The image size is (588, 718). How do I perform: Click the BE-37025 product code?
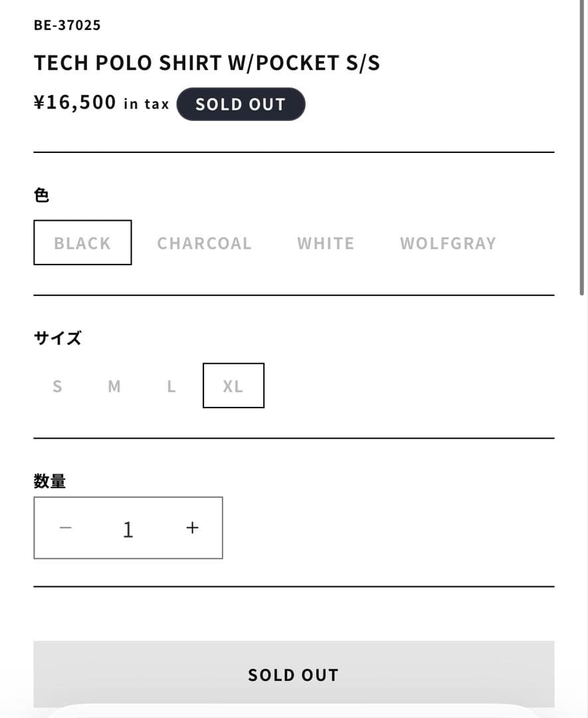point(67,25)
